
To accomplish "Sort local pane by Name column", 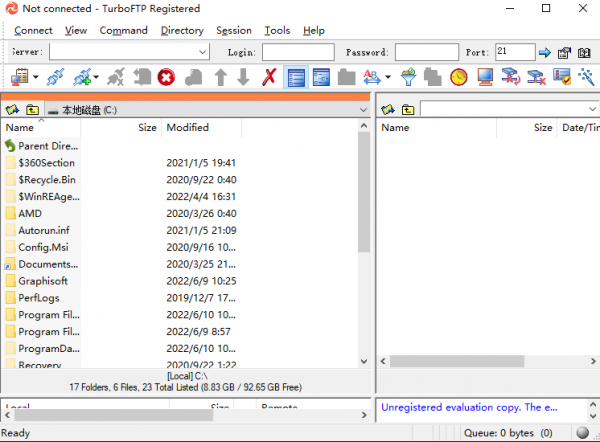I will 41,127.
